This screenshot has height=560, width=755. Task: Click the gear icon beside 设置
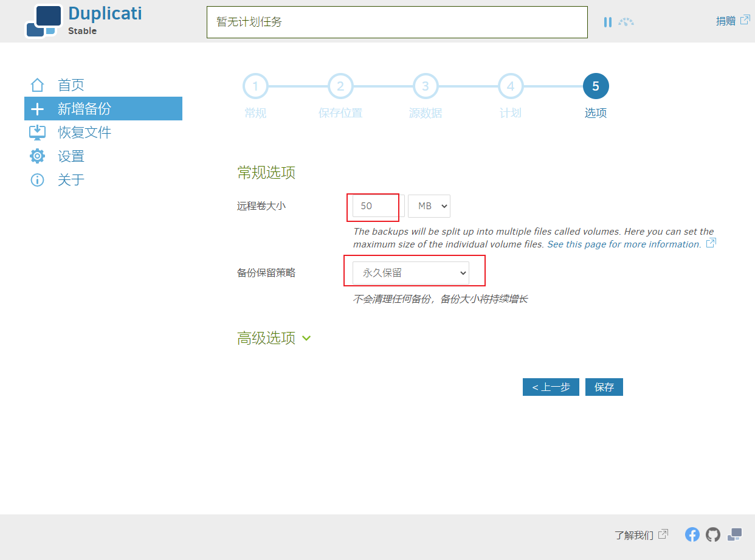pos(38,156)
